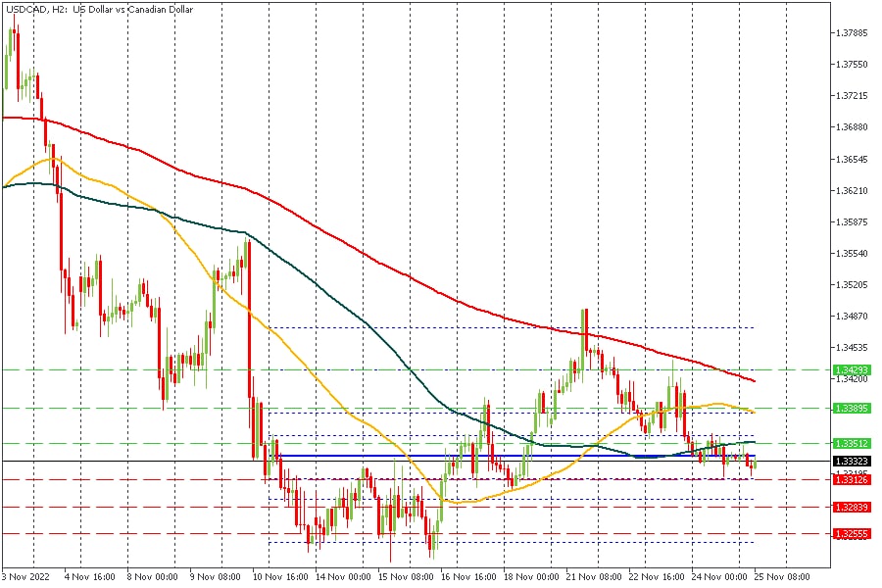Pick the 1.34535 price scale label

coord(853,348)
